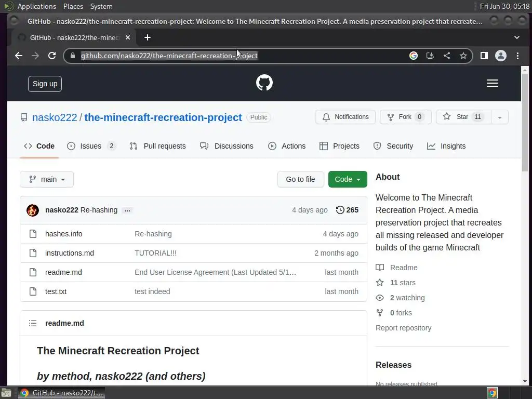Click the install app icon in address bar
This screenshot has height=399, width=532.
pos(430,56)
